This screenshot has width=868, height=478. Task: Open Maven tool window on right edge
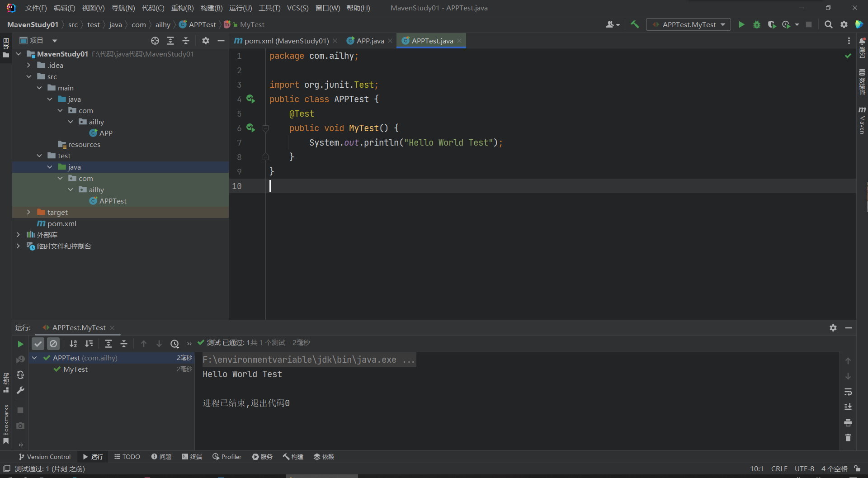pos(862,120)
